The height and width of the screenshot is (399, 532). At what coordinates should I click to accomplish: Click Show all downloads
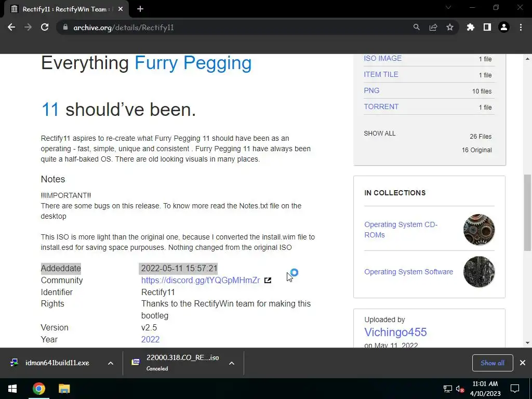[x=493, y=363]
